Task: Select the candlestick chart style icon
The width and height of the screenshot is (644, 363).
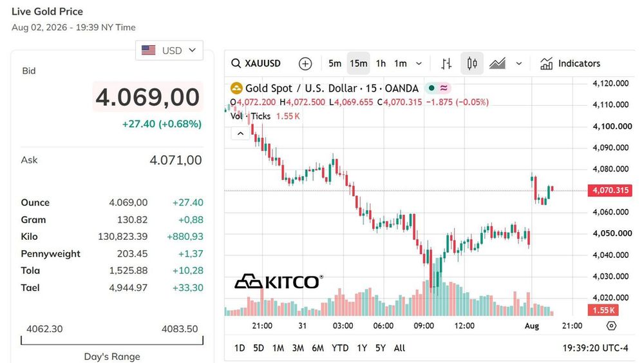Action: coord(472,63)
